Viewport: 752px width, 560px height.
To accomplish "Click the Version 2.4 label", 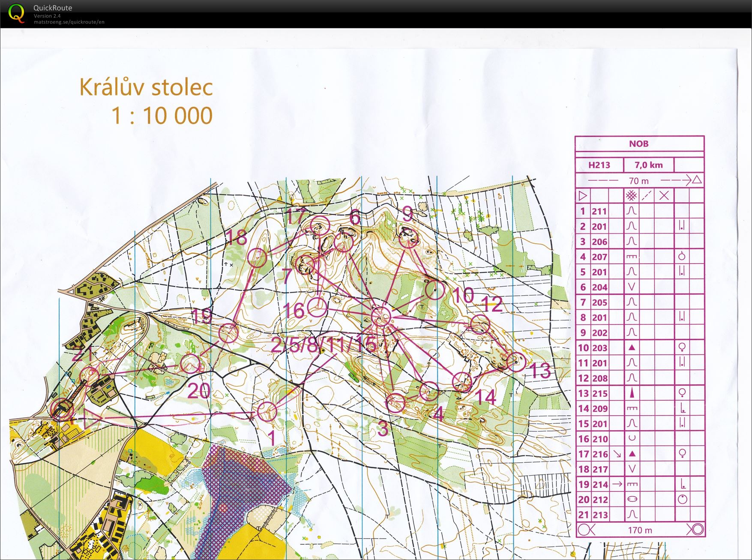I will pos(47,16).
